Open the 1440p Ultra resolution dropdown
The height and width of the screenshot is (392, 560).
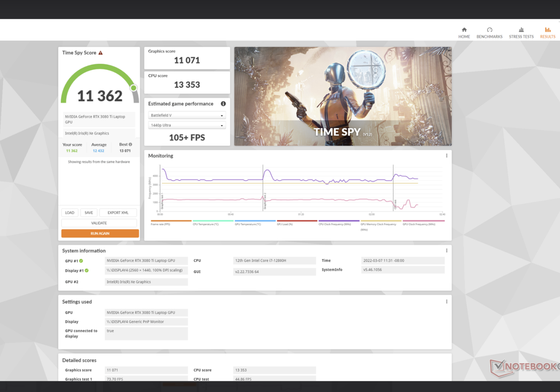point(187,125)
